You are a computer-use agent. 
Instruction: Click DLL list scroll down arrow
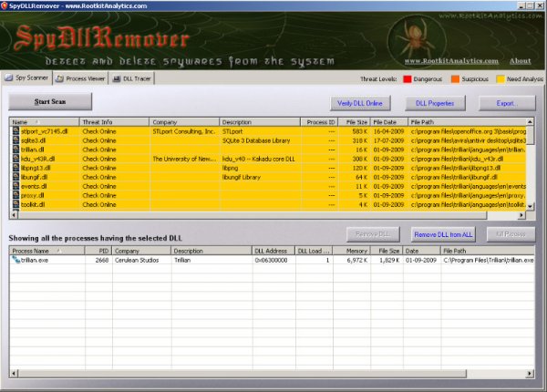point(530,206)
